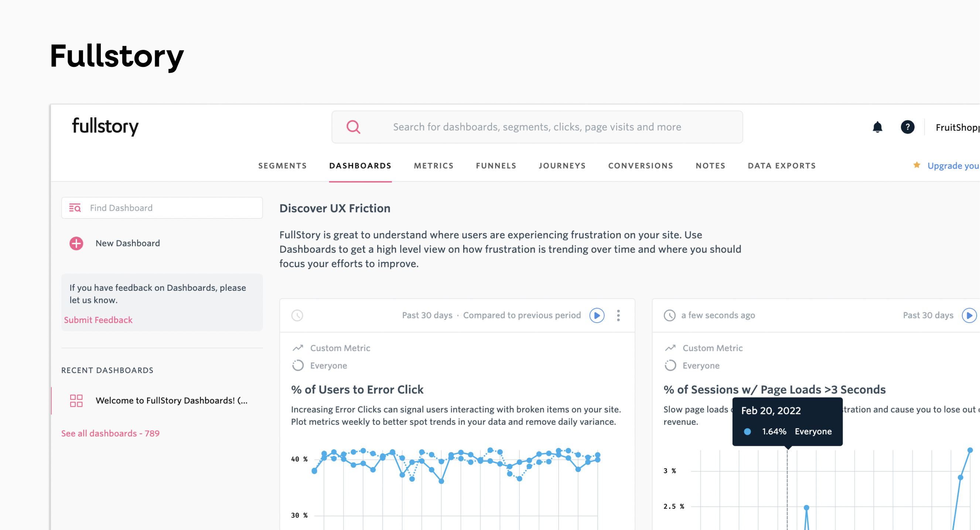Click the New Dashboard plus icon

[x=76, y=243]
